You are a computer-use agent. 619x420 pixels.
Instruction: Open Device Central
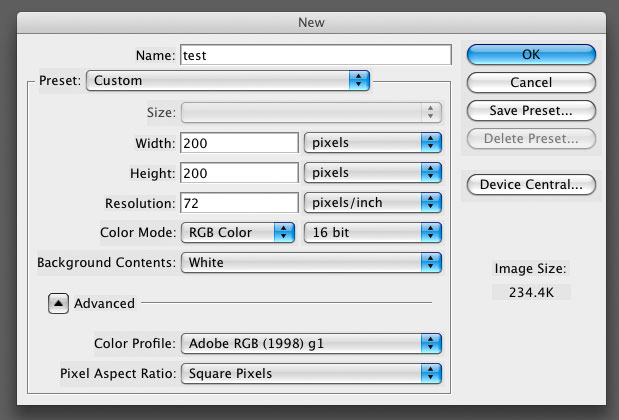click(530, 185)
